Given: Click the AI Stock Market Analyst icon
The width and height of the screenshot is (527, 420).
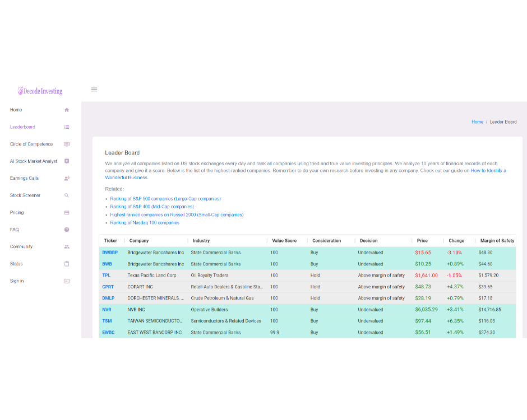Looking at the screenshot, I should pos(67,161).
